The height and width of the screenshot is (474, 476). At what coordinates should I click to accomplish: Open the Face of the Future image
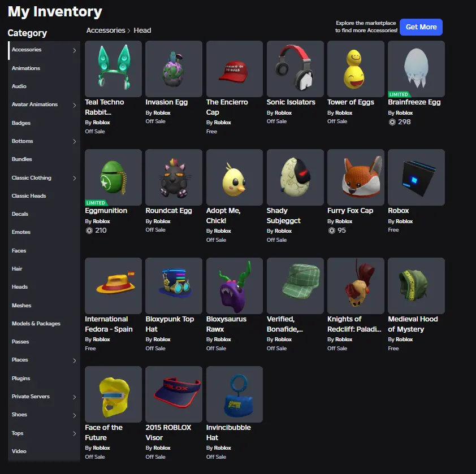[113, 394]
